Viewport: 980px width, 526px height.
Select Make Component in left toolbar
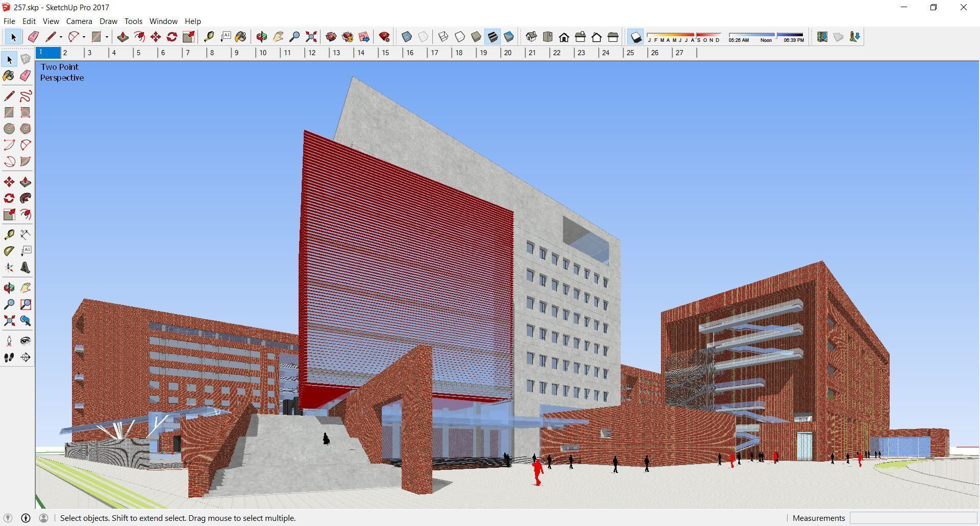tap(26, 59)
